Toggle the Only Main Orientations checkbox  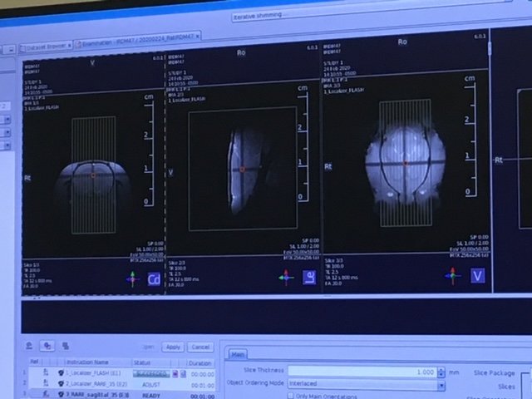click(x=291, y=396)
